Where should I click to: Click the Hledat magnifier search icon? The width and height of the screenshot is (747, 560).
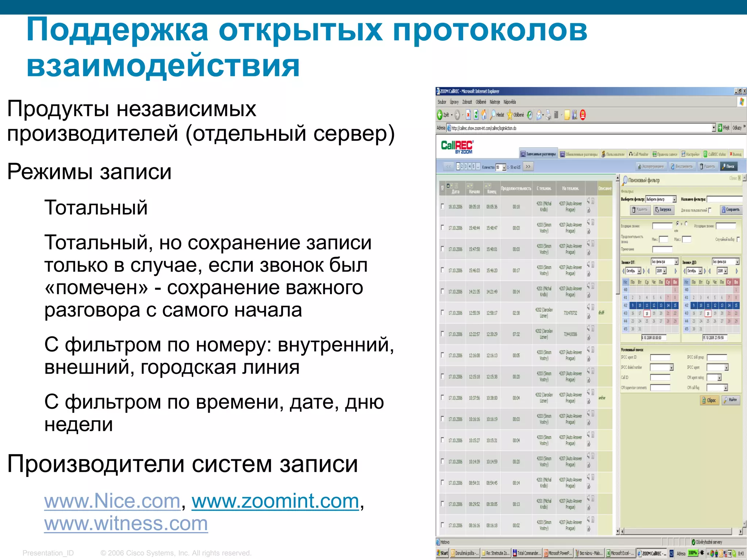pos(493,115)
